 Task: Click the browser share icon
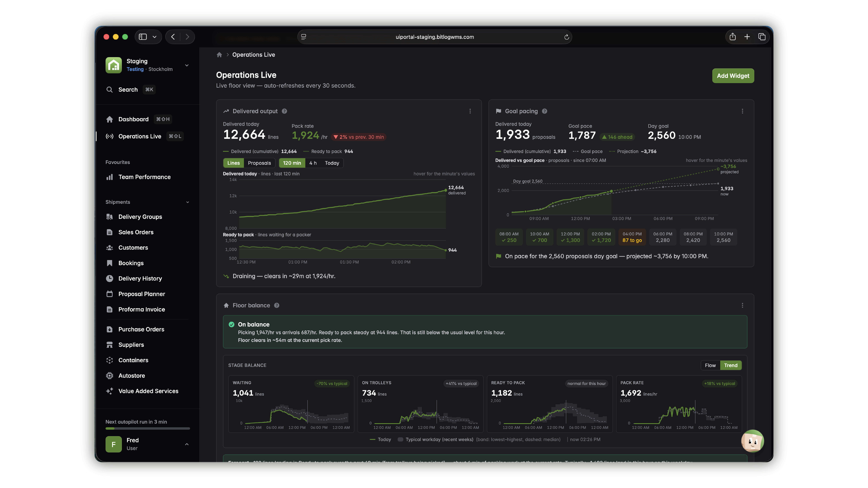733,37
